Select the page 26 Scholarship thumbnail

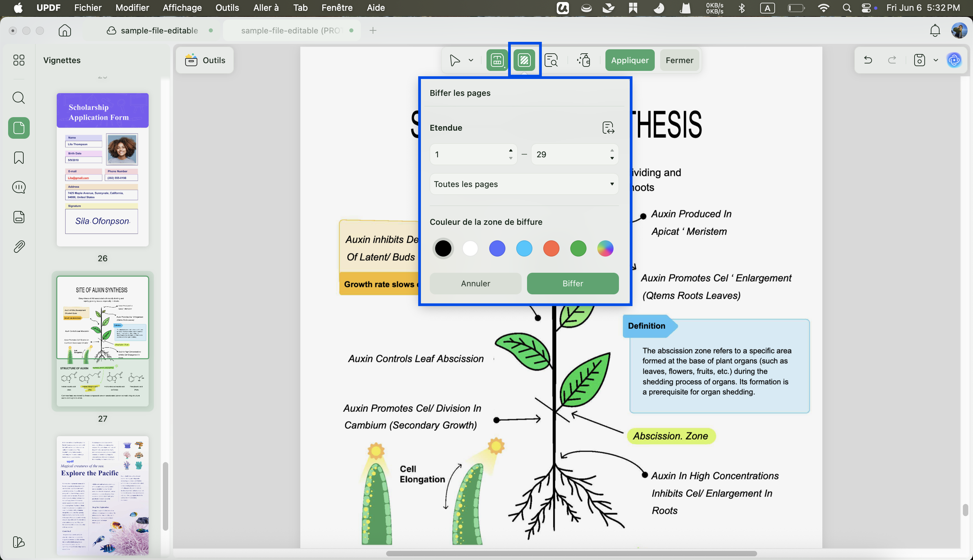[102, 169]
